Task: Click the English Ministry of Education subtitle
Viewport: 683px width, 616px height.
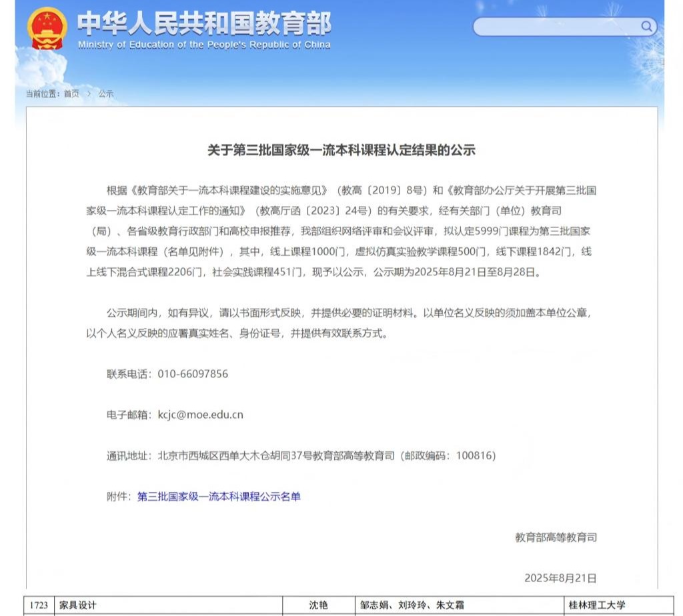Action: click(204, 45)
